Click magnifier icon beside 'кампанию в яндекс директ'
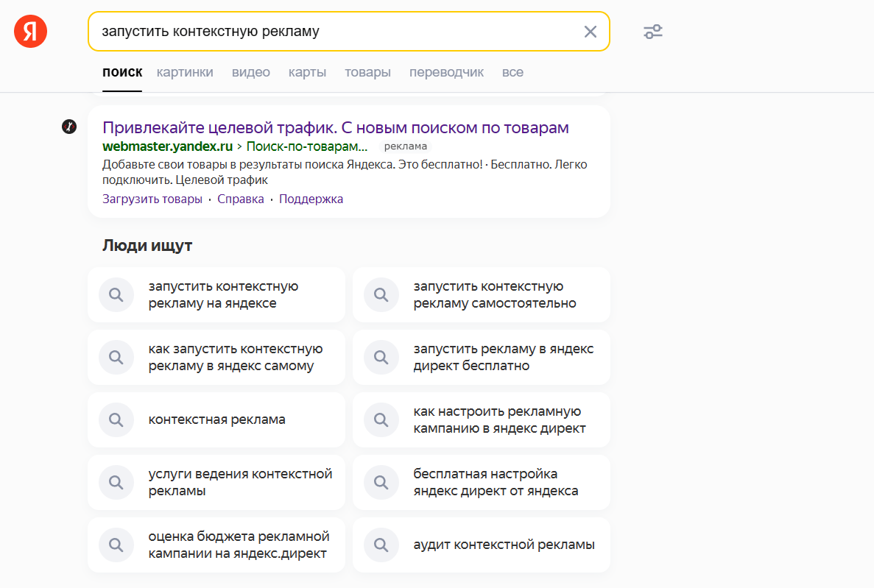Viewport: 874px width, 588px height. point(381,419)
